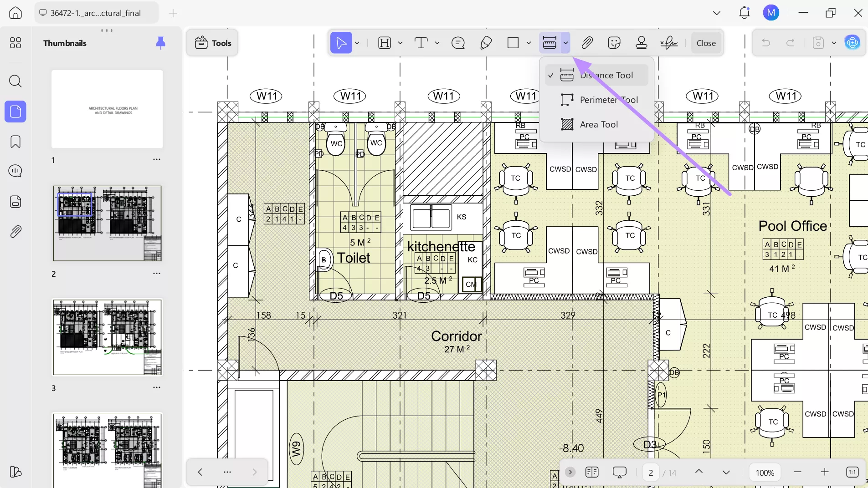Viewport: 868px width, 488px height.
Task: Open page 1 thumbnail
Action: point(107,109)
